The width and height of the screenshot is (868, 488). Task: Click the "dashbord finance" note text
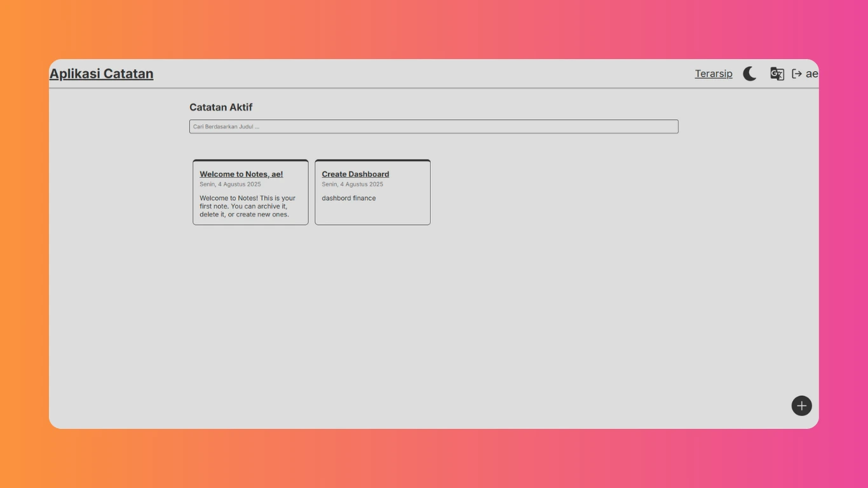point(349,198)
